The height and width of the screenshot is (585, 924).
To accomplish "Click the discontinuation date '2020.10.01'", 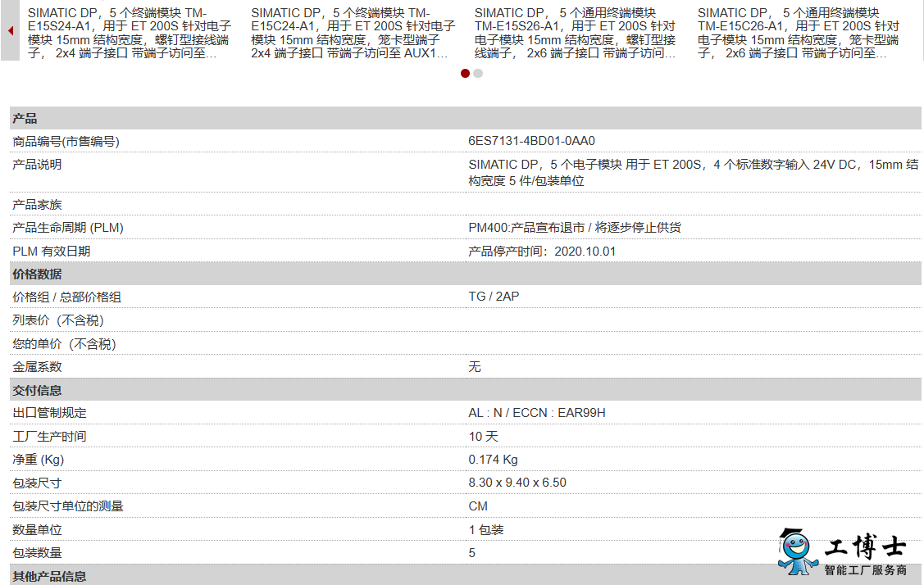I will (x=585, y=251).
